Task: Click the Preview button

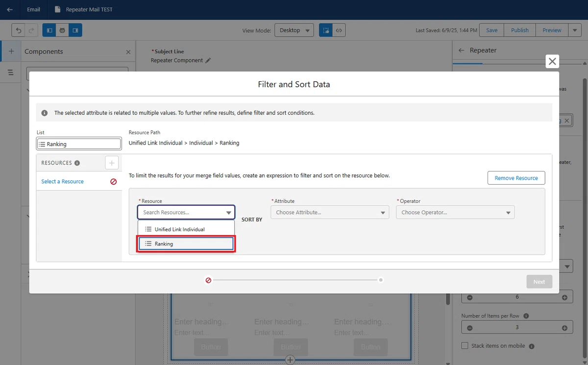Action: [x=552, y=30]
